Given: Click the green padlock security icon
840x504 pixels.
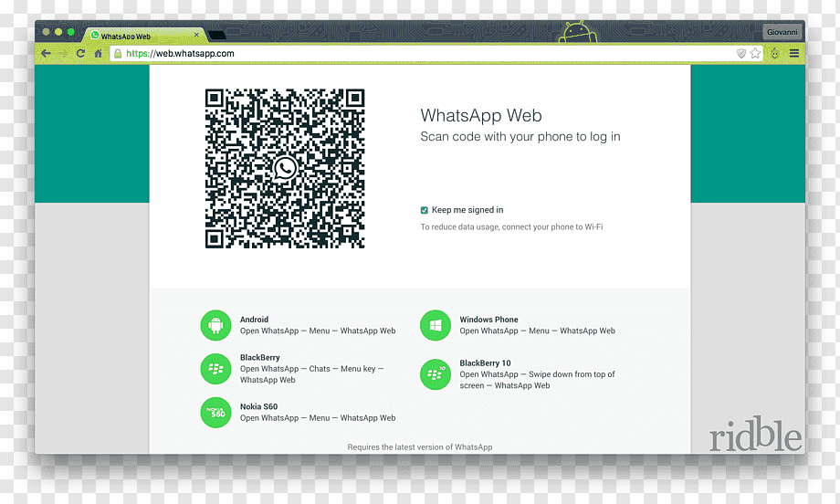Looking at the screenshot, I should 118,54.
